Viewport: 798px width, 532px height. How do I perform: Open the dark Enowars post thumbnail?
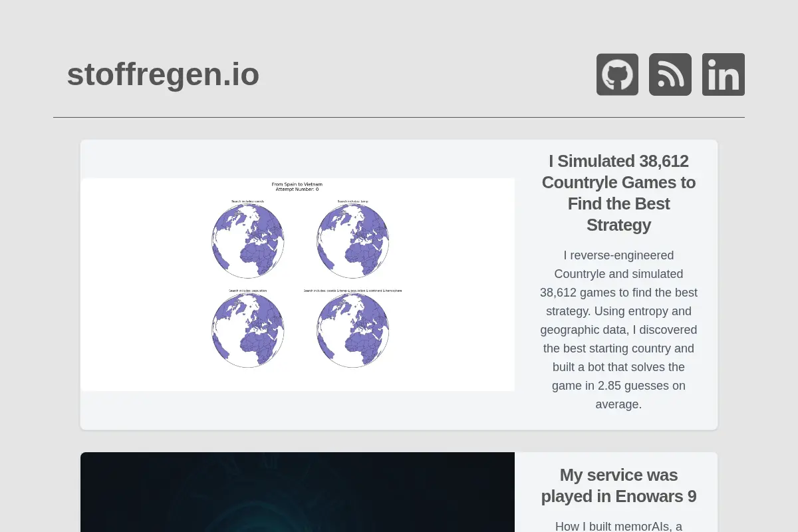click(297, 492)
